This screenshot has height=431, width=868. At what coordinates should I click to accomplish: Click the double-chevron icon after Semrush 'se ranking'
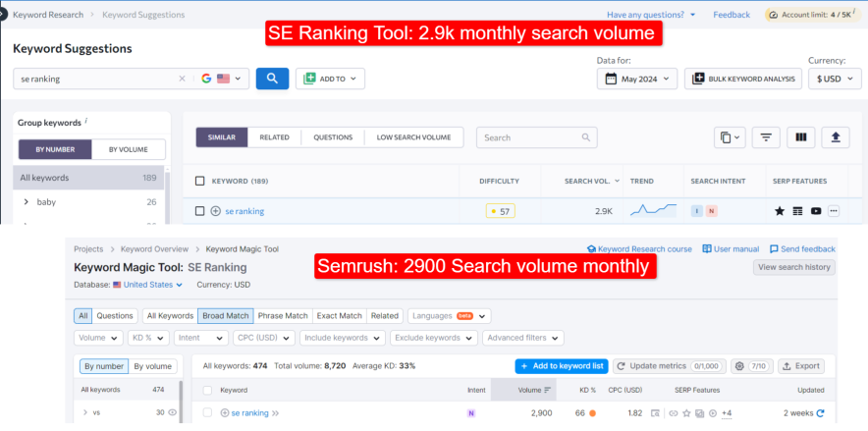click(275, 412)
